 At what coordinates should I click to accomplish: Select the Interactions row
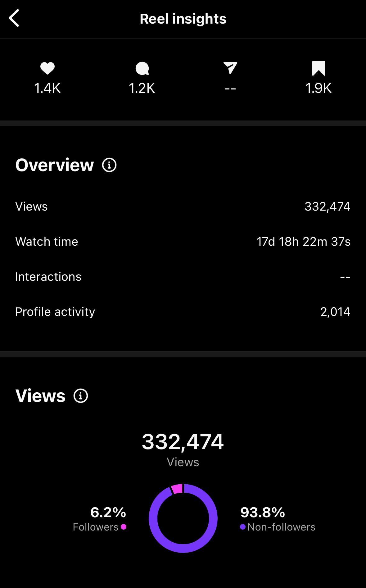pyautogui.click(x=183, y=277)
